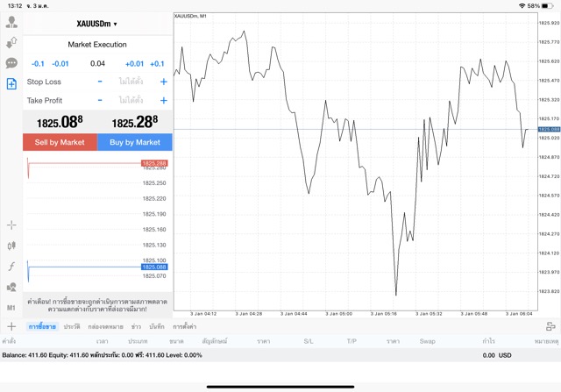Open the M1 timeframe selector

coord(11,308)
